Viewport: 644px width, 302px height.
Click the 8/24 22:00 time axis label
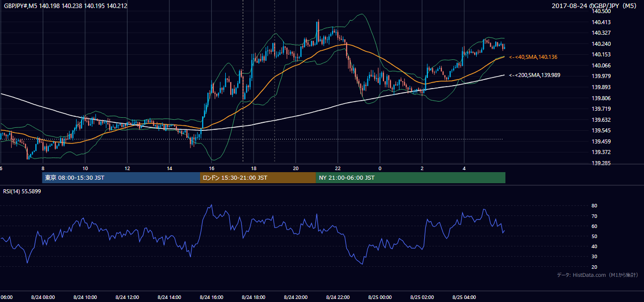pos(338,297)
